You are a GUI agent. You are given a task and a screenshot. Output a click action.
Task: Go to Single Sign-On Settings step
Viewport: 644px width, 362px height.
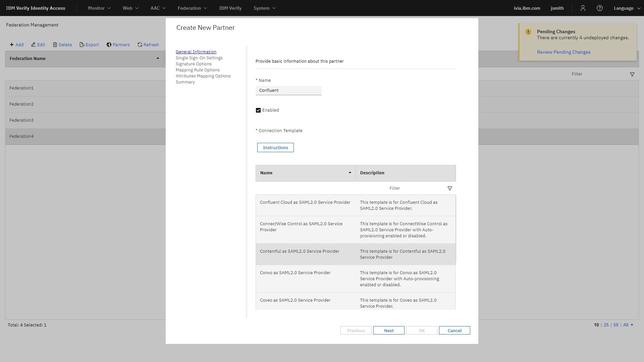tap(199, 58)
